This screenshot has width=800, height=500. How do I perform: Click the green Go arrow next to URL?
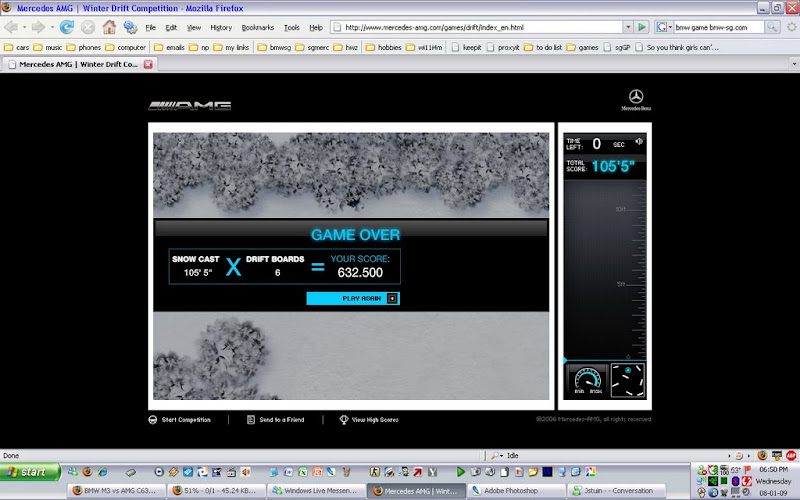(x=642, y=27)
